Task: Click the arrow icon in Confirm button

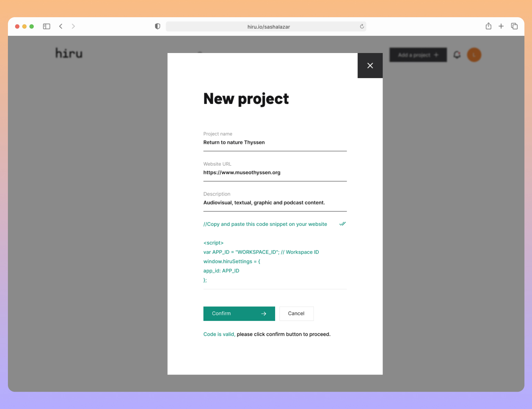Action: tap(263, 314)
